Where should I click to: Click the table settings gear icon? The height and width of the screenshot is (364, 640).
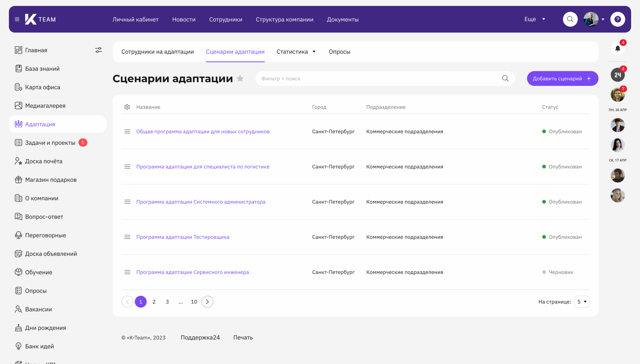[127, 107]
